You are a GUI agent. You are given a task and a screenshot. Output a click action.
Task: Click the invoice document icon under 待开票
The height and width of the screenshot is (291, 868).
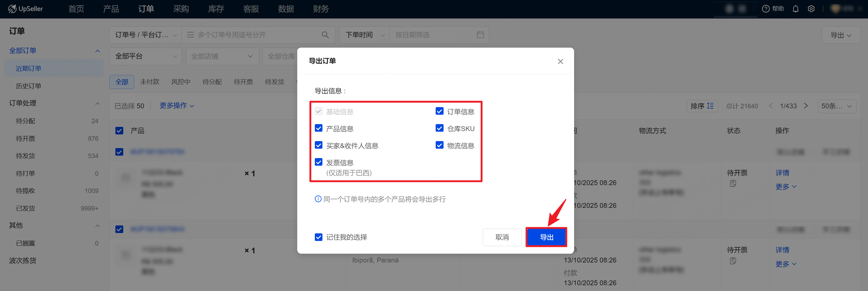pyautogui.click(x=733, y=184)
